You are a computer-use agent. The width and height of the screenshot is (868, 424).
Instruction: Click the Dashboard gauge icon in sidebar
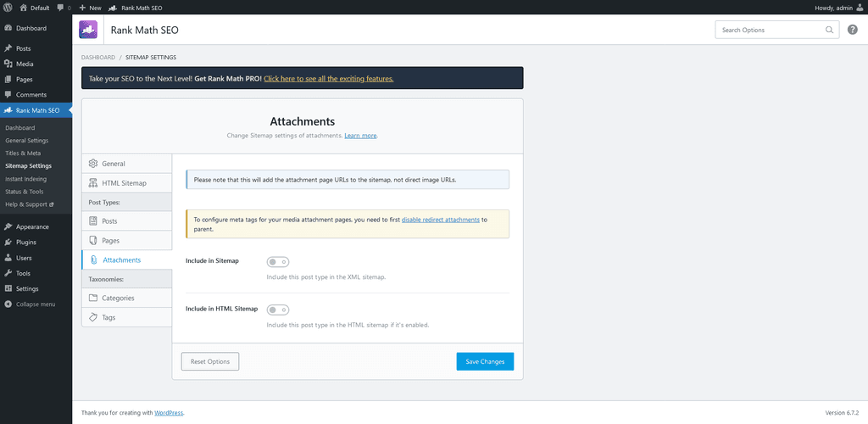point(8,28)
